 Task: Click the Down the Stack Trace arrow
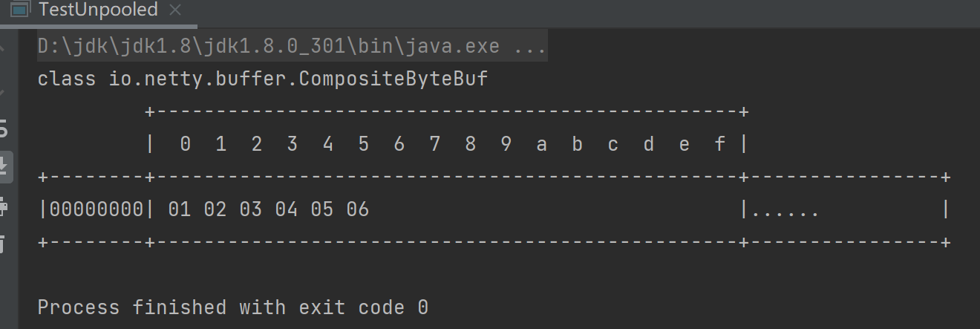(x=4, y=92)
